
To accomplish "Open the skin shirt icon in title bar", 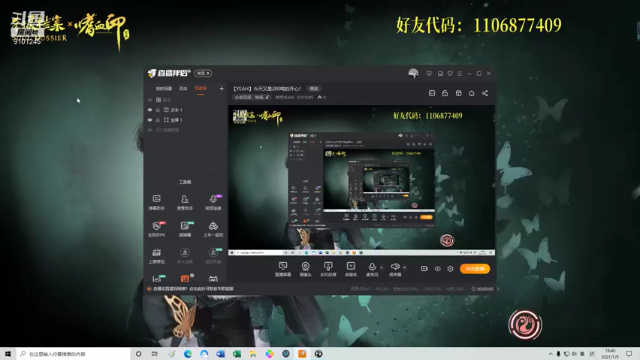I will [x=450, y=73].
